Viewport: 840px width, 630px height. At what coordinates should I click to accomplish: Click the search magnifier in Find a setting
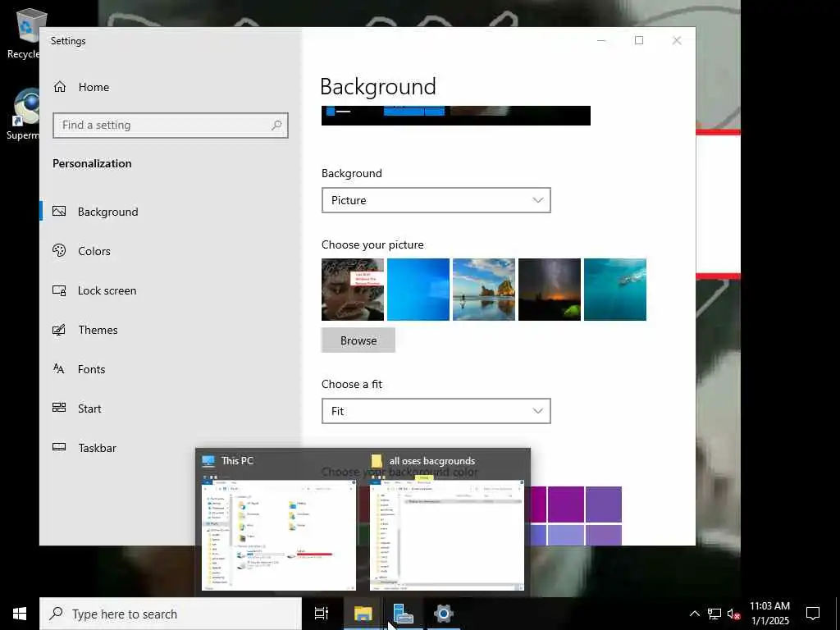276,126
